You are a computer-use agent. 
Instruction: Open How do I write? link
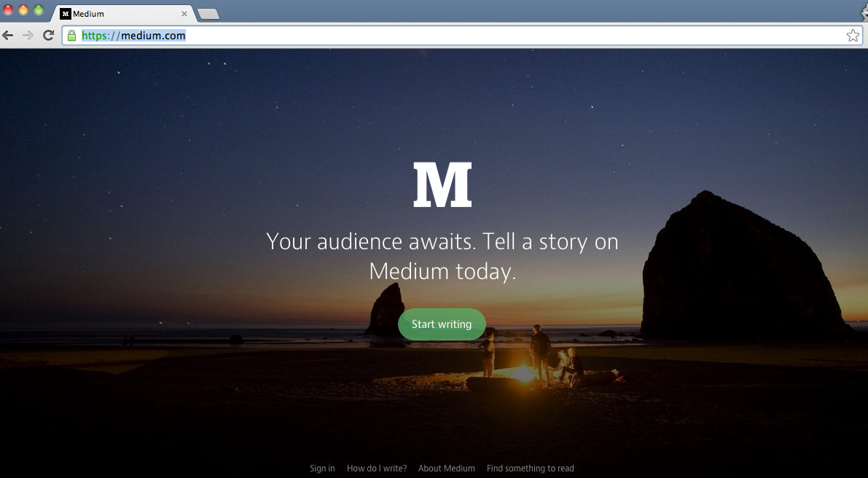(377, 468)
